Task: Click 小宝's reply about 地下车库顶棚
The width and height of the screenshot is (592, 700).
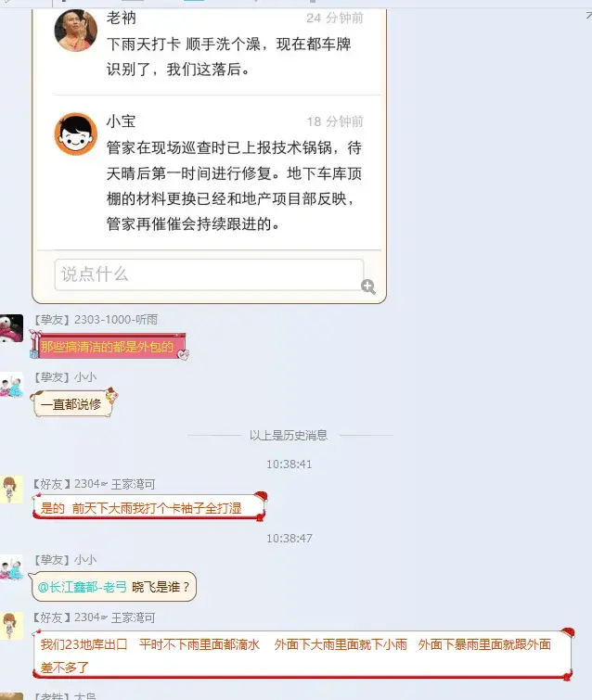Action: (x=234, y=185)
